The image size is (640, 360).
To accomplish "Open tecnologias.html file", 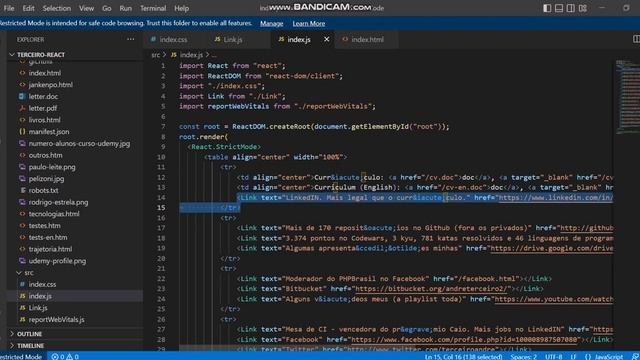I will point(54,214).
